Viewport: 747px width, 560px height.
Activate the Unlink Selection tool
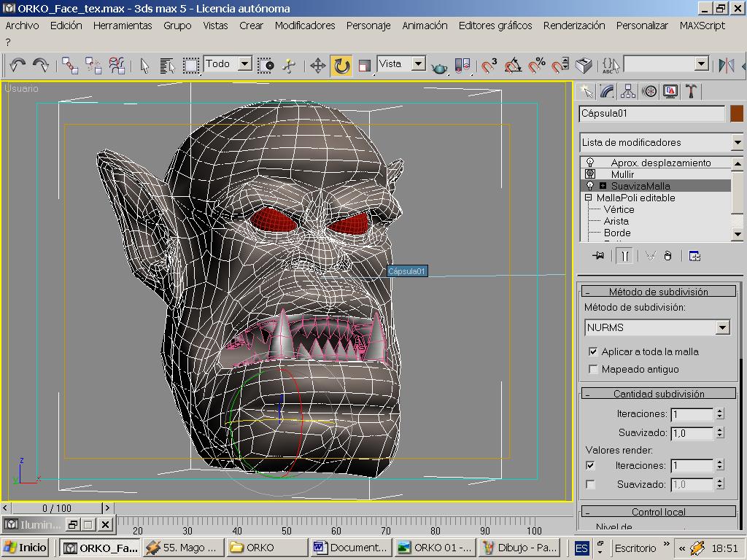pos(93,65)
